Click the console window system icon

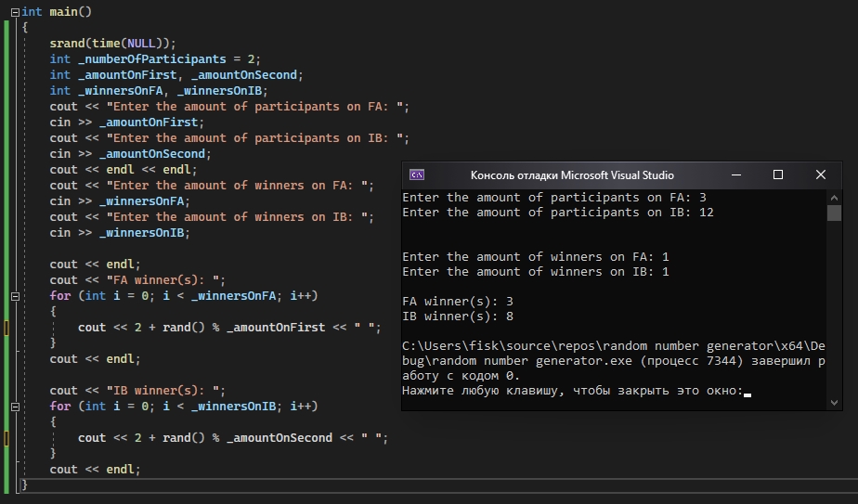click(x=418, y=174)
